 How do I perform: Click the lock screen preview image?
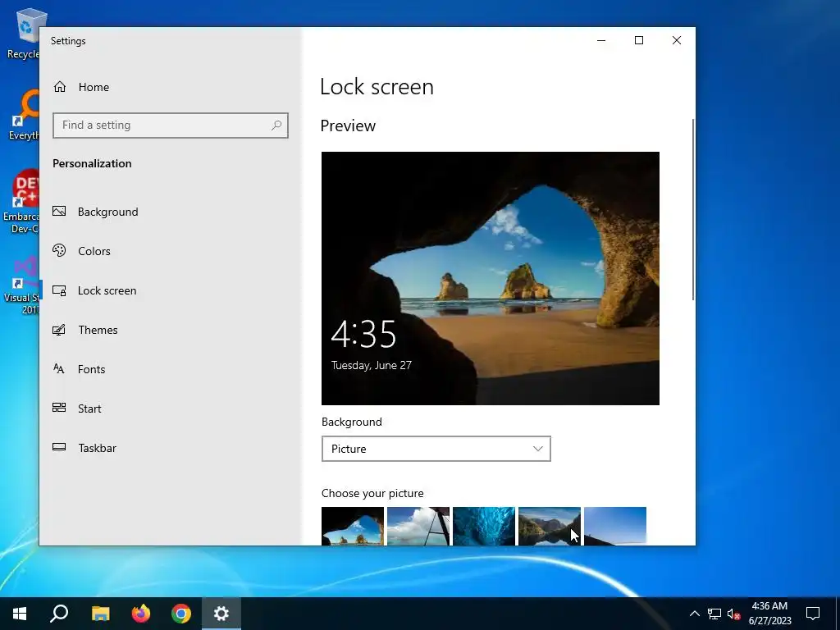pyautogui.click(x=491, y=278)
